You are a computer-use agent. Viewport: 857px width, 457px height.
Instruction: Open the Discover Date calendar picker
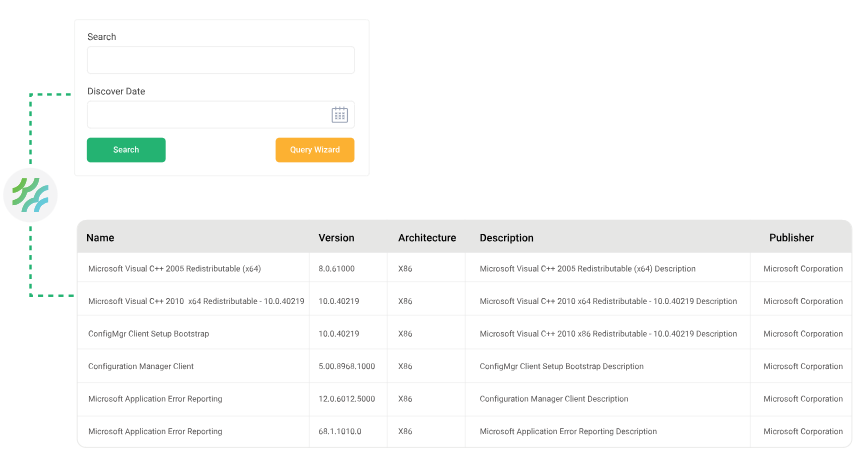click(x=339, y=115)
